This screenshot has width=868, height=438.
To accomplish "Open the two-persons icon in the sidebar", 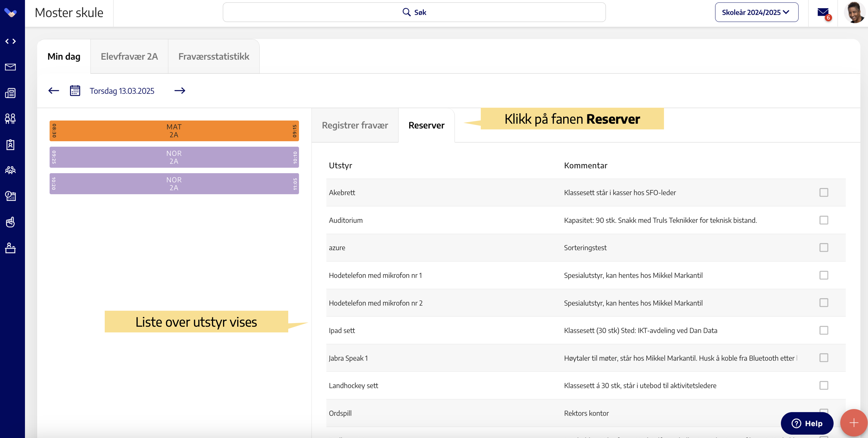I will click(x=11, y=119).
